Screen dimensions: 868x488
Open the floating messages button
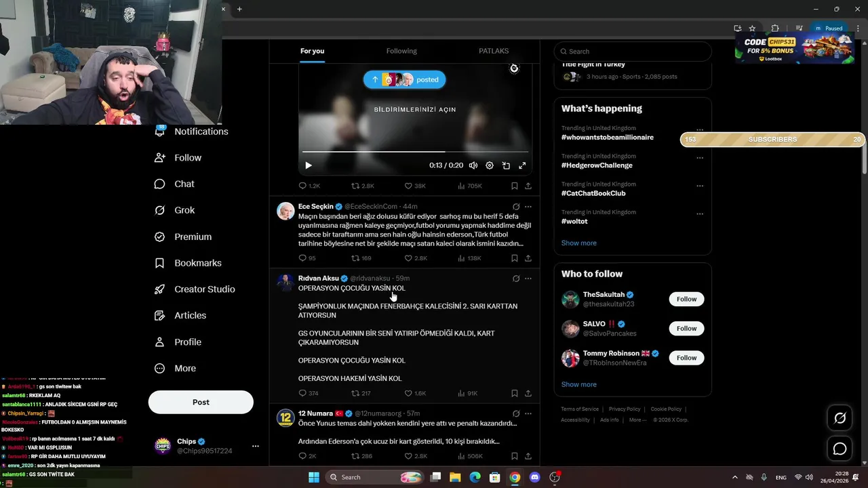pos(840,449)
